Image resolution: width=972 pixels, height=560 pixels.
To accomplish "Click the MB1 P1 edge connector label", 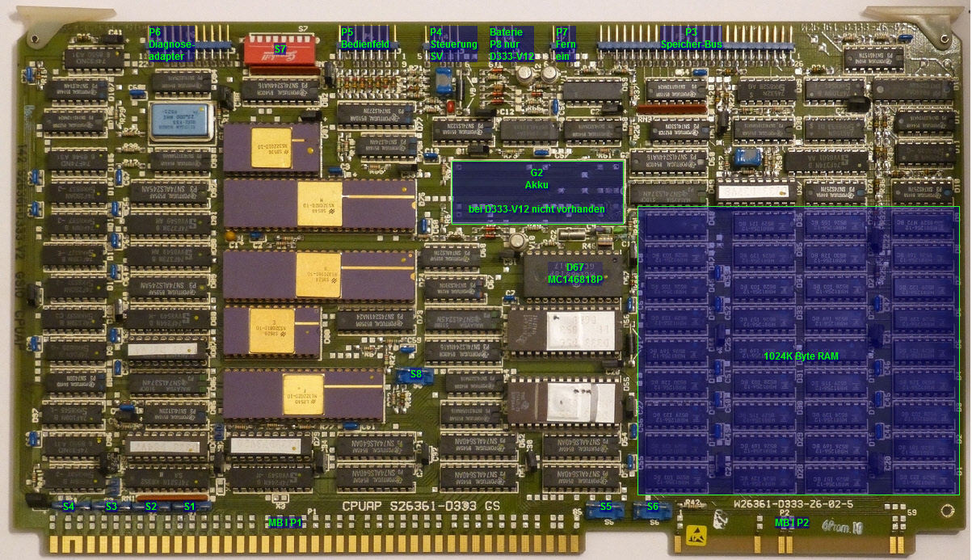I will (284, 523).
